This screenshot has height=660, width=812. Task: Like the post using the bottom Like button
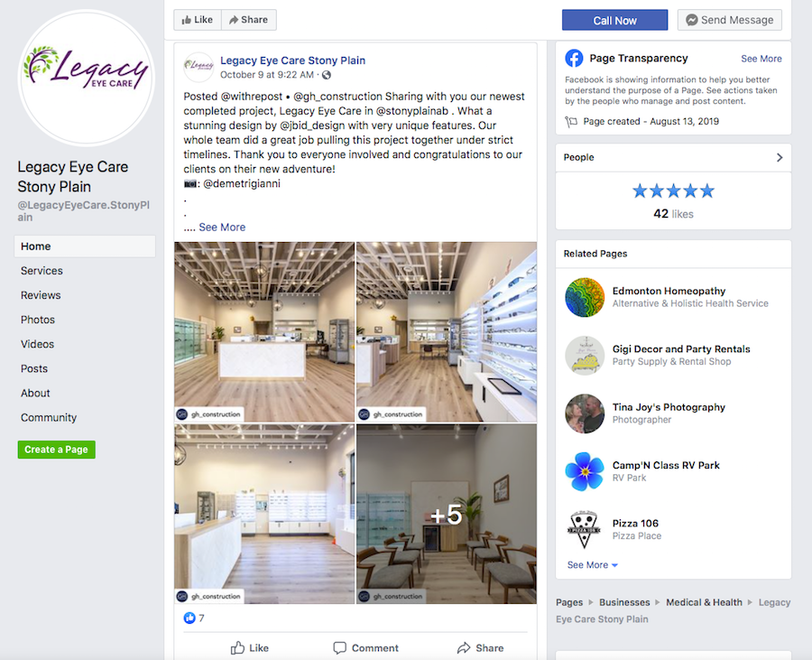250,647
